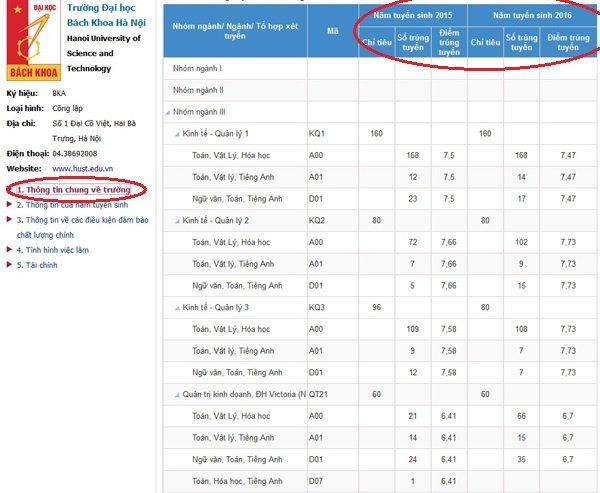
Task: Collapse the 'Kinh tế - Quản lý 2' row
Action: click(178, 220)
